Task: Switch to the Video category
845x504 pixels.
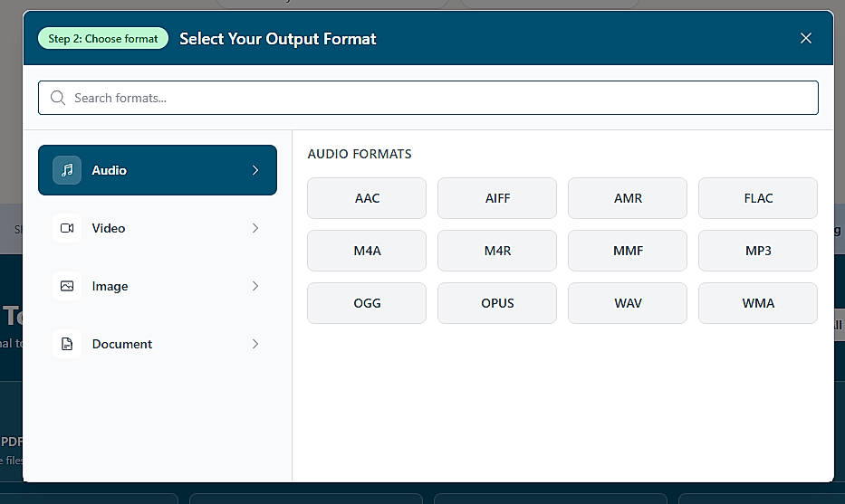Action: [x=158, y=228]
